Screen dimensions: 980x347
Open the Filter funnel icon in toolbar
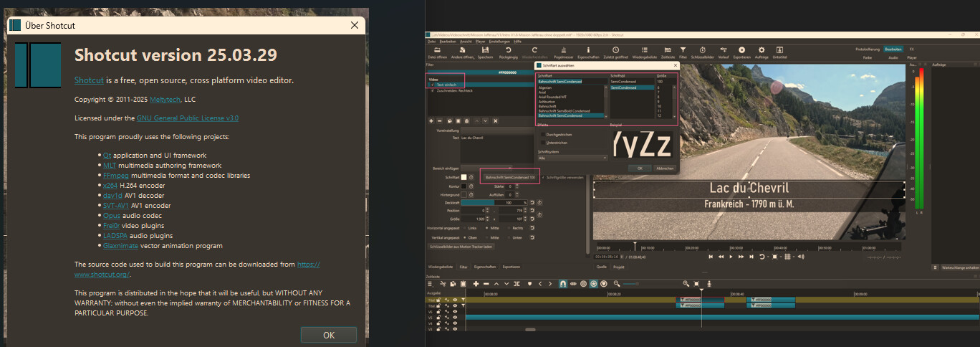[x=683, y=51]
